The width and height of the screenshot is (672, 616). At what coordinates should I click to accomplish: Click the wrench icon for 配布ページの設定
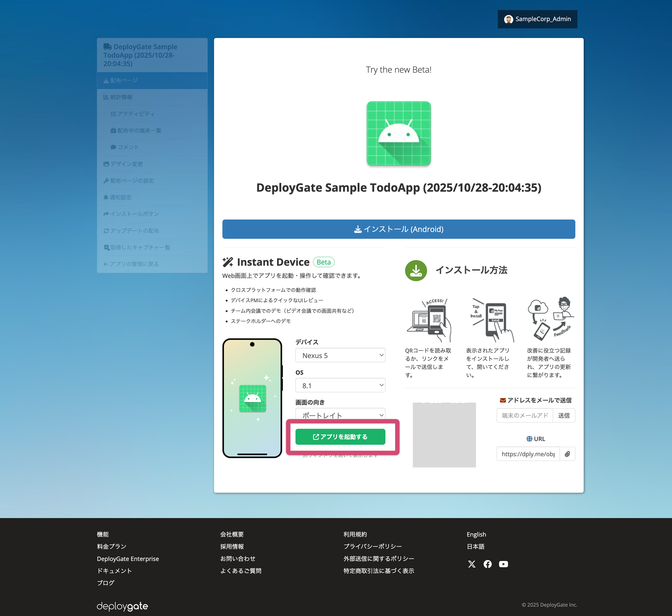pos(106,180)
